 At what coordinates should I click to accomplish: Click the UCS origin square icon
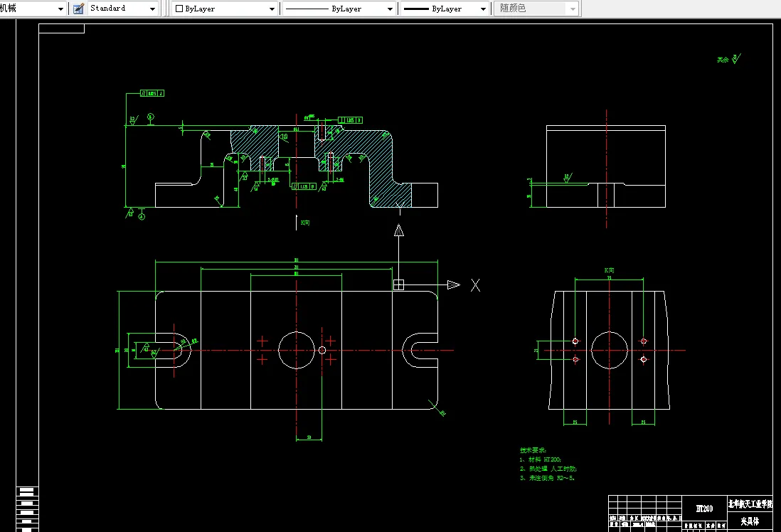click(x=398, y=284)
